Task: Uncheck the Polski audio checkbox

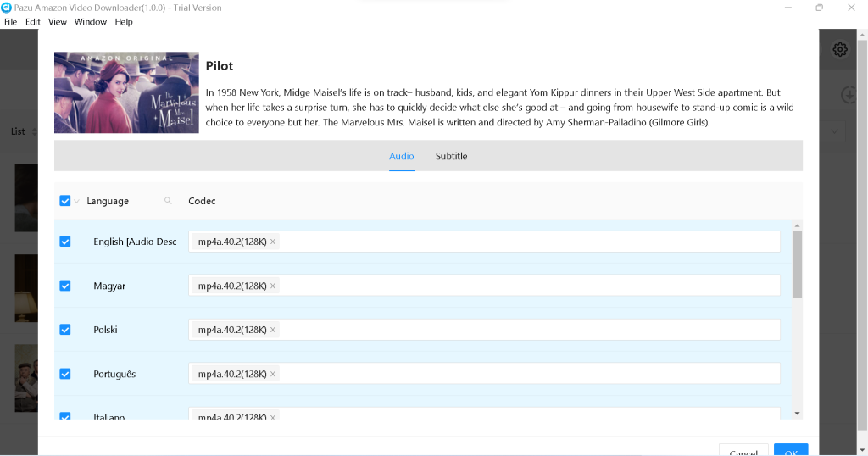Action: [x=64, y=330]
